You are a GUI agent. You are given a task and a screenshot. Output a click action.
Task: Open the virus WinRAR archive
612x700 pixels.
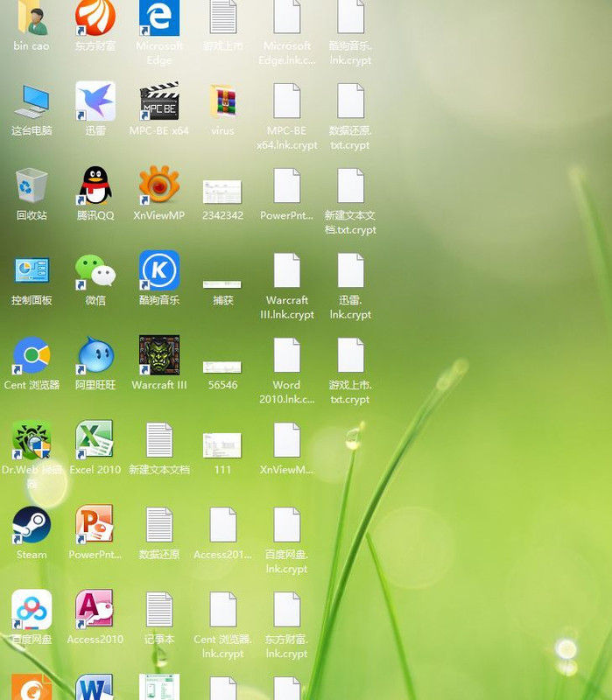pos(223,101)
